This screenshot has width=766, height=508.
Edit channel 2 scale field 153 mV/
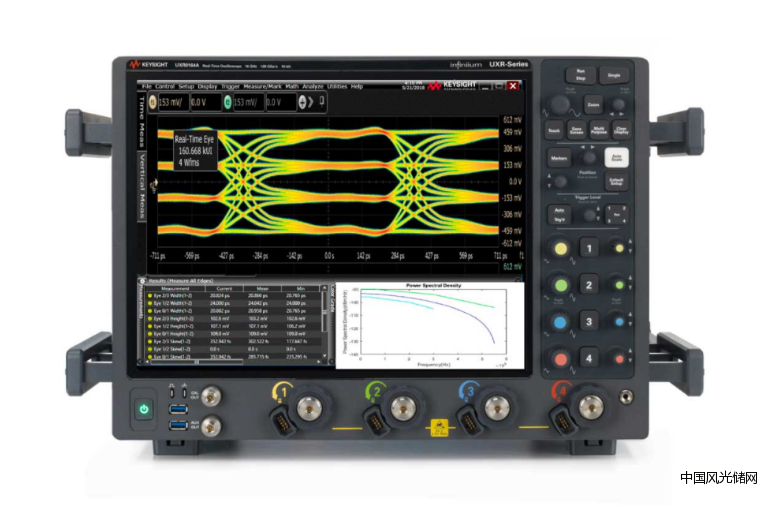(248, 102)
